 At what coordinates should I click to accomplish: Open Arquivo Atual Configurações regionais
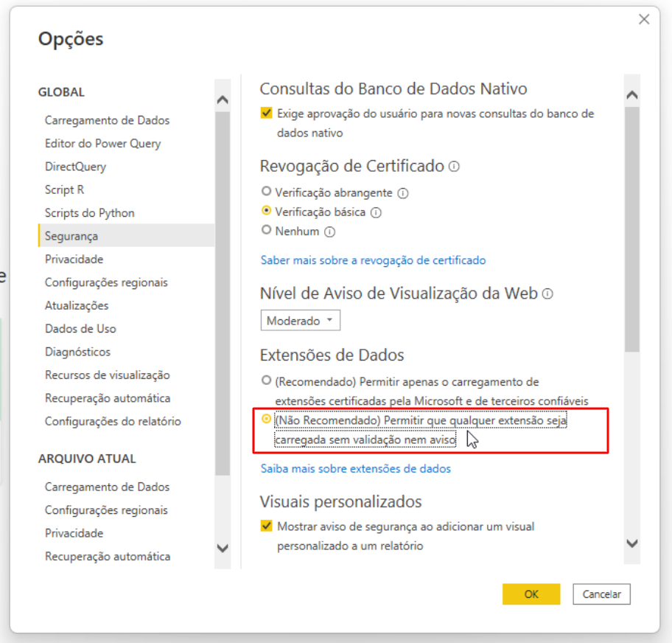coord(106,510)
